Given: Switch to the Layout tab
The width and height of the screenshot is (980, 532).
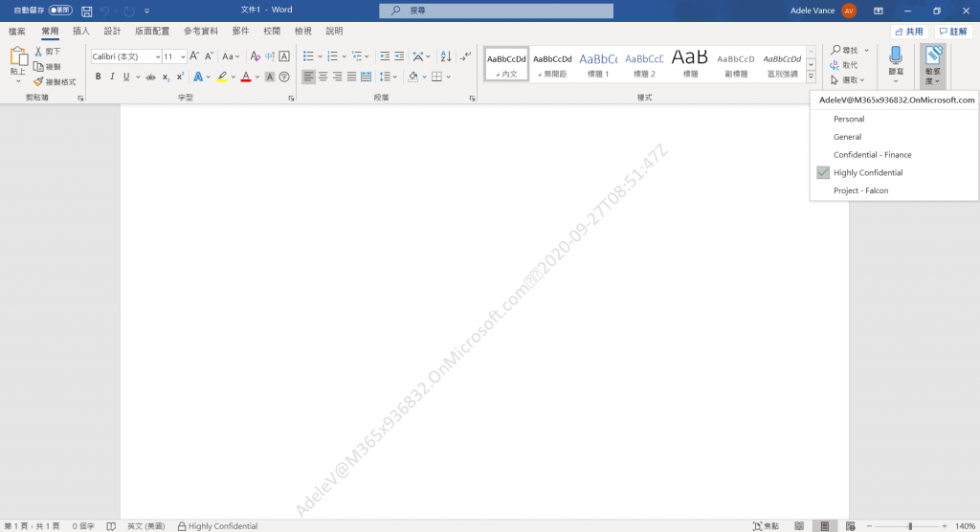Looking at the screenshot, I should (x=152, y=32).
